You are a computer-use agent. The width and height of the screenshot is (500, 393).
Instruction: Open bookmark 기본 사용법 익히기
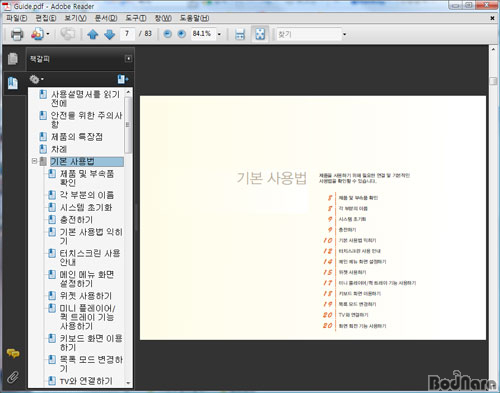pyautogui.click(x=91, y=236)
